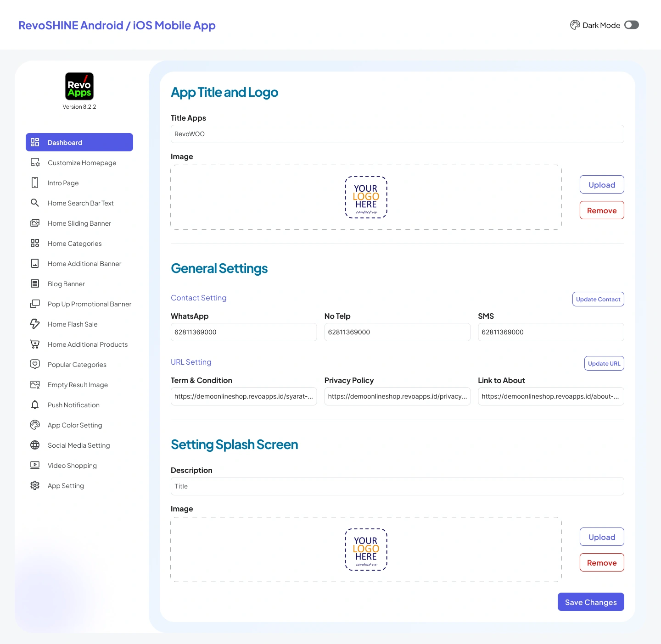The width and height of the screenshot is (661, 644).
Task: Open Video Shopping menu item
Action: coord(79,465)
